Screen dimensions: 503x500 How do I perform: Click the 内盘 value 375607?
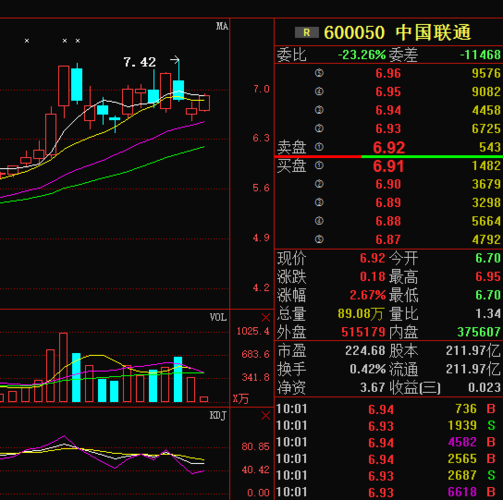[479, 332]
